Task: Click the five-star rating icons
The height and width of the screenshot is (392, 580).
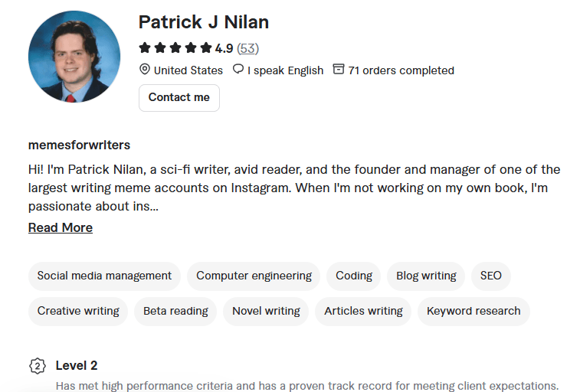Action: 175,48
